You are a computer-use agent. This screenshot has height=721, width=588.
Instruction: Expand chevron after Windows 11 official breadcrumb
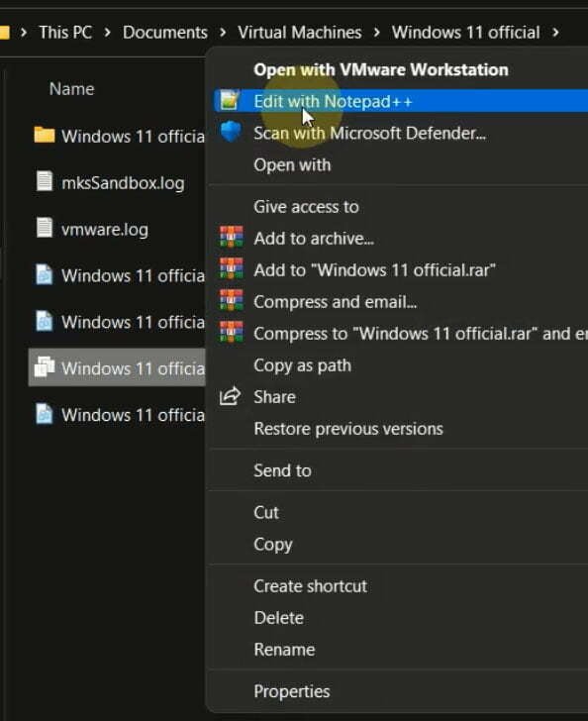tap(555, 33)
